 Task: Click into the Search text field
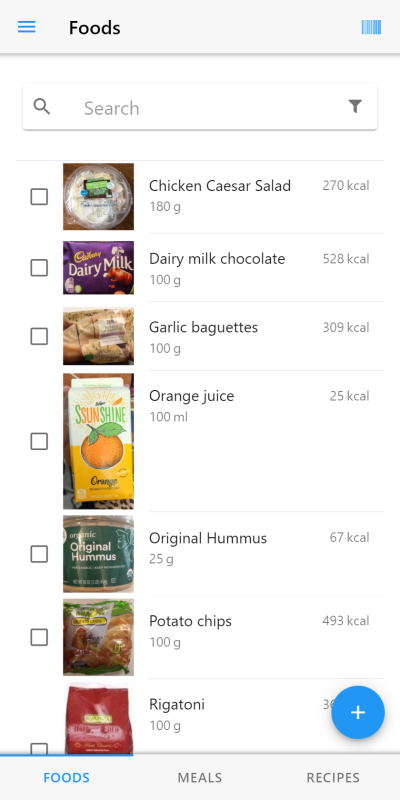click(209, 108)
